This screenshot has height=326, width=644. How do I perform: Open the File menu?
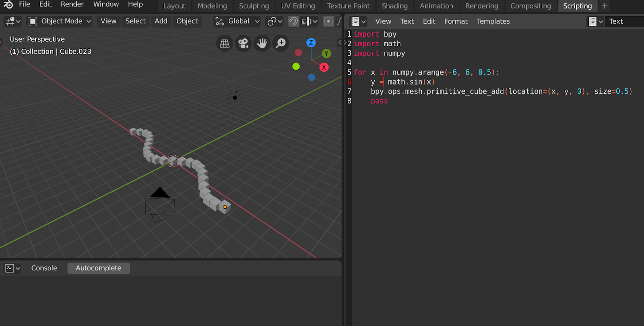click(25, 4)
